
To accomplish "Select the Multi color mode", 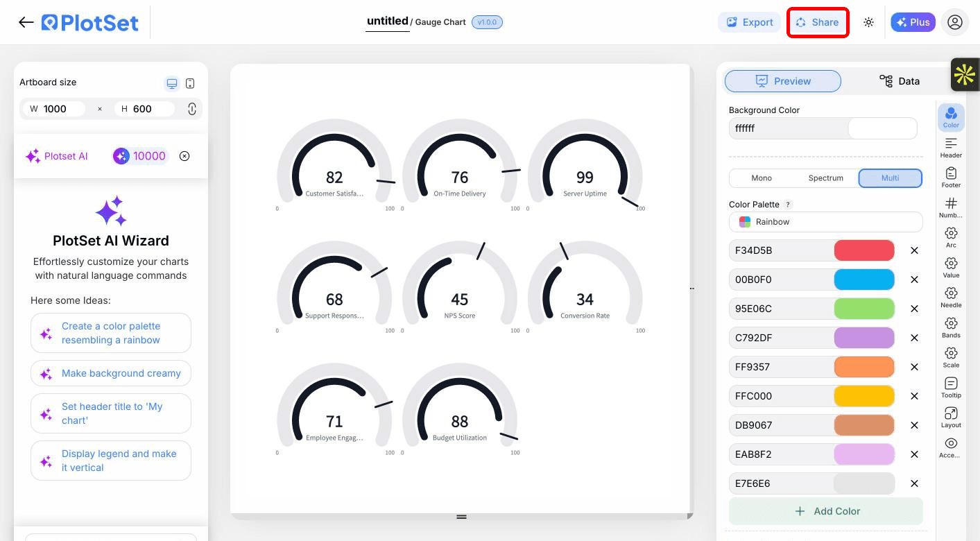I will tap(891, 178).
